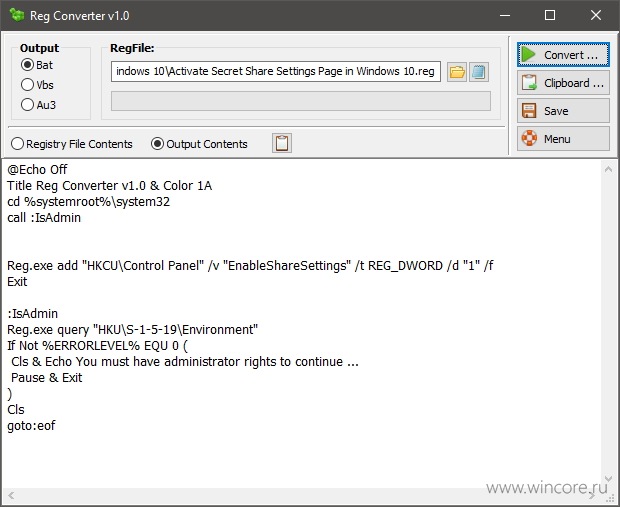The image size is (620, 507).
Task: Click the RegFile path input field
Action: [276, 71]
